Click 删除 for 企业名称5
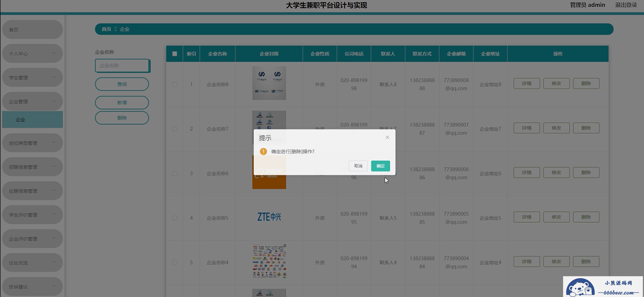Image resolution: width=644 pixels, height=297 pixels. pyautogui.click(x=586, y=217)
